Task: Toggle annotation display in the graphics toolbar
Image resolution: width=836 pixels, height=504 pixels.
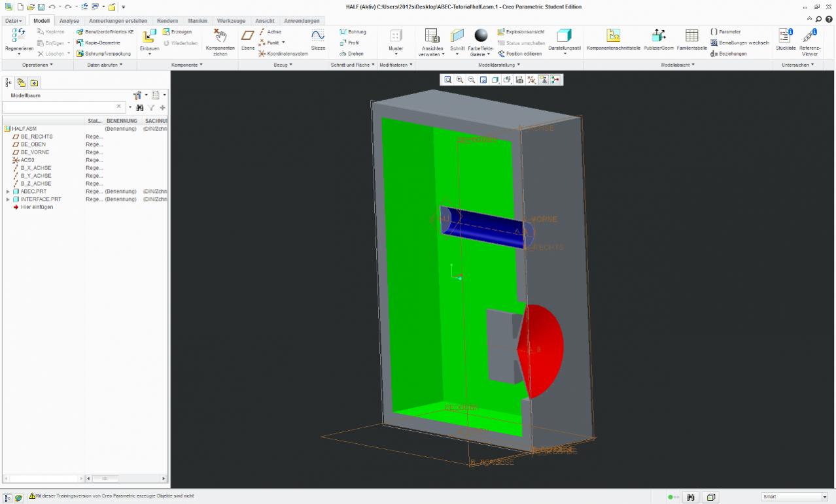Action: [x=544, y=80]
